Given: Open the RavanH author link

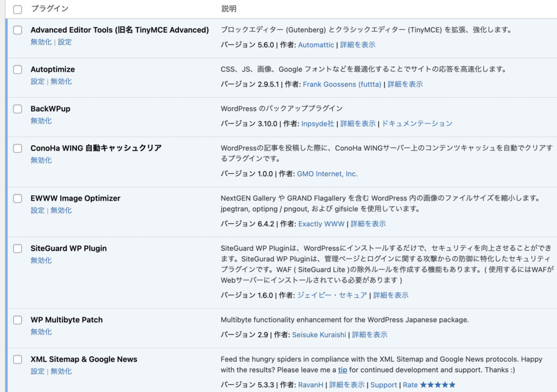Looking at the screenshot, I should tap(311, 385).
